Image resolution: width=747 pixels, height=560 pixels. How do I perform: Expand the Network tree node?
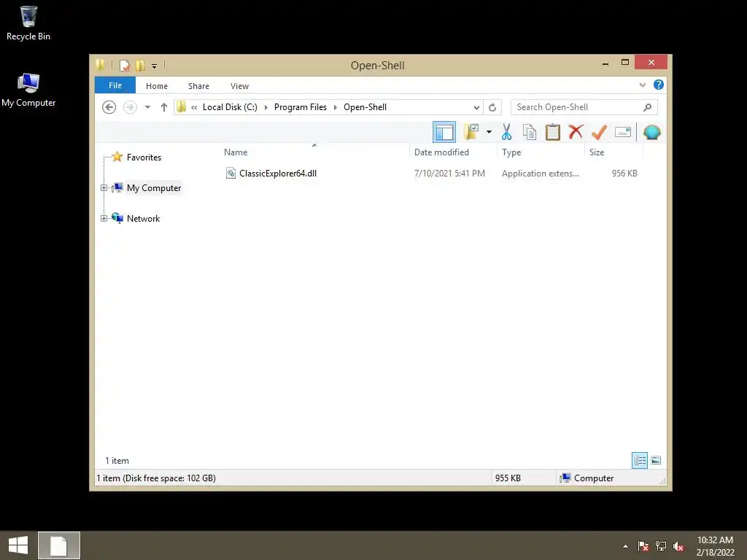point(104,218)
